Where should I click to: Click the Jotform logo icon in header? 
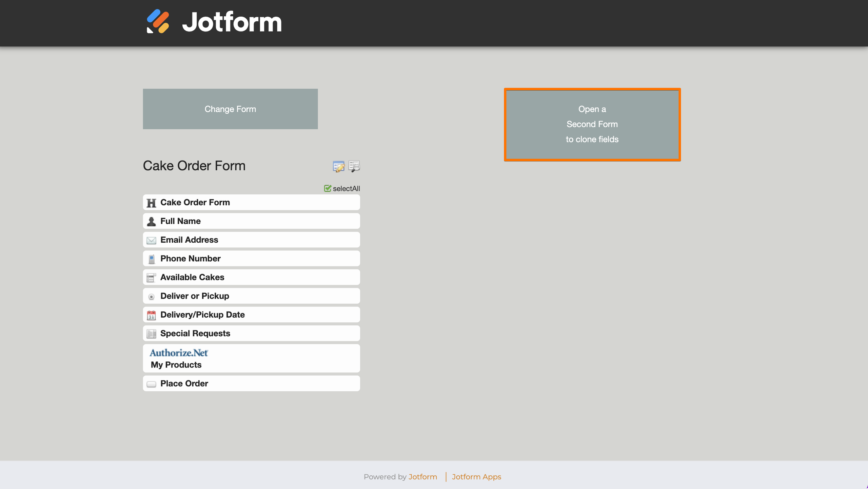pos(158,21)
